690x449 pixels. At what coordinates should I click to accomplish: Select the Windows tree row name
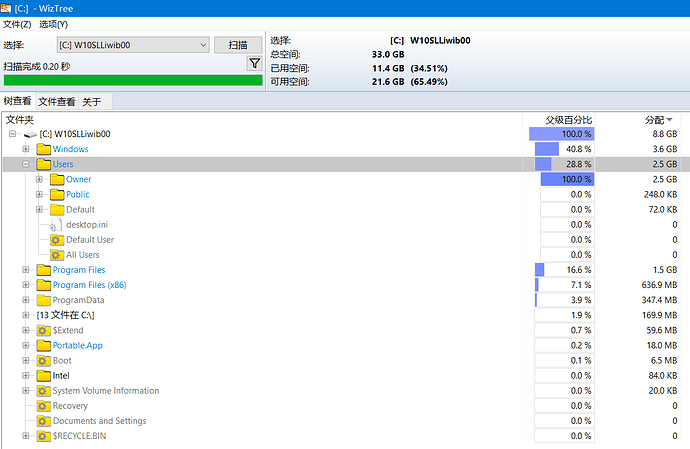[70, 149]
